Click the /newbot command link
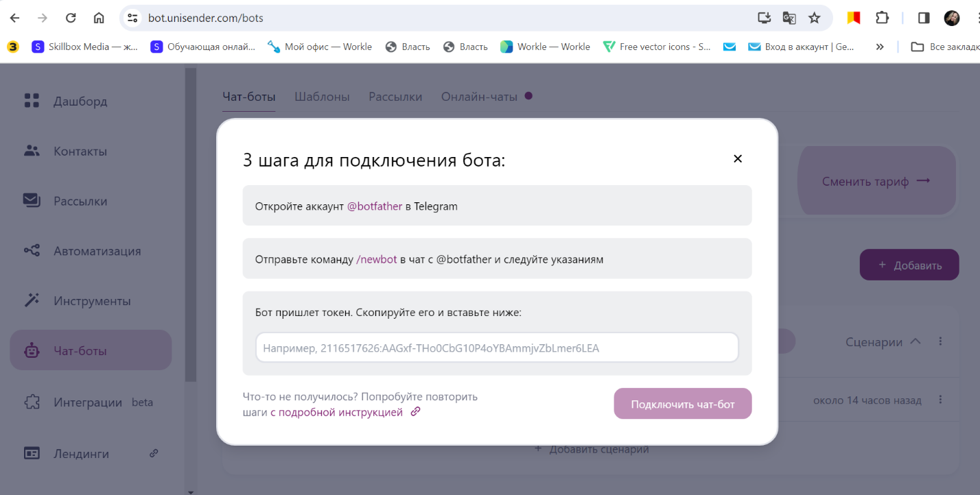This screenshot has width=980, height=495. 377,260
